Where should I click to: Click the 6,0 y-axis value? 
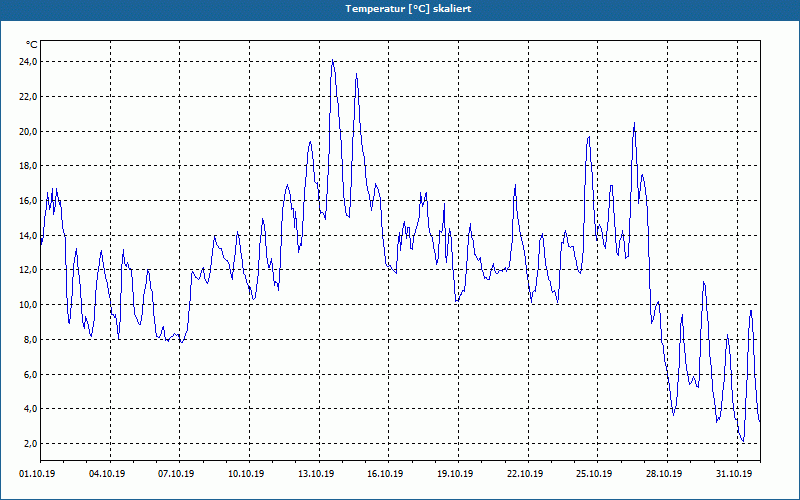click(x=30, y=374)
